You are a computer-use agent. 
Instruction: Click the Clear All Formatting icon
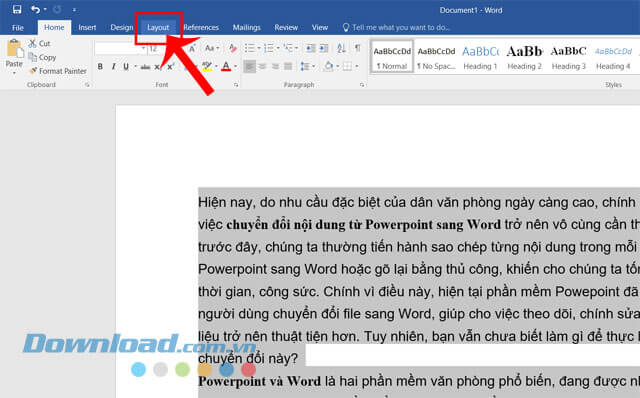point(233,48)
